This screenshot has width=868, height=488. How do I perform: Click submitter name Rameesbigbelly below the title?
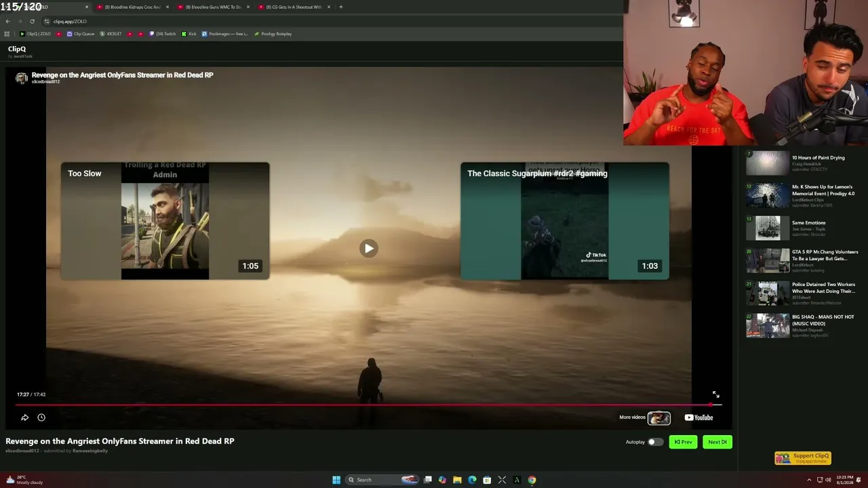tap(90, 451)
